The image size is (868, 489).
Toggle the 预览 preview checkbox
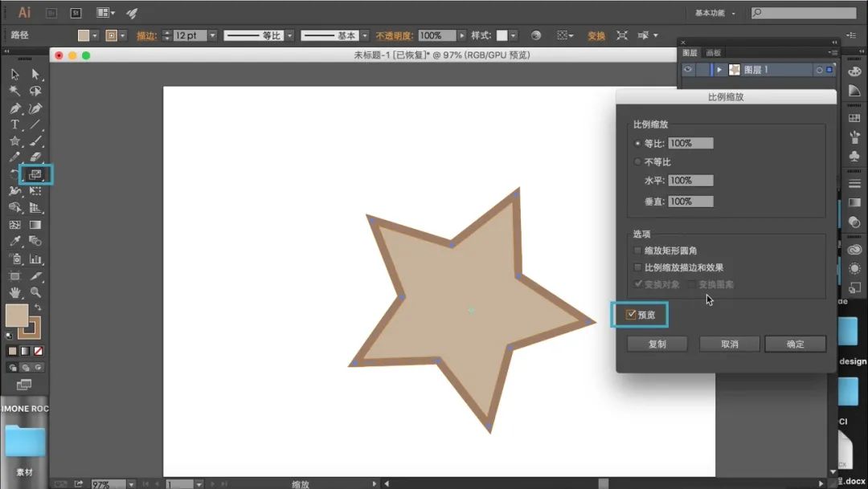[631, 314]
